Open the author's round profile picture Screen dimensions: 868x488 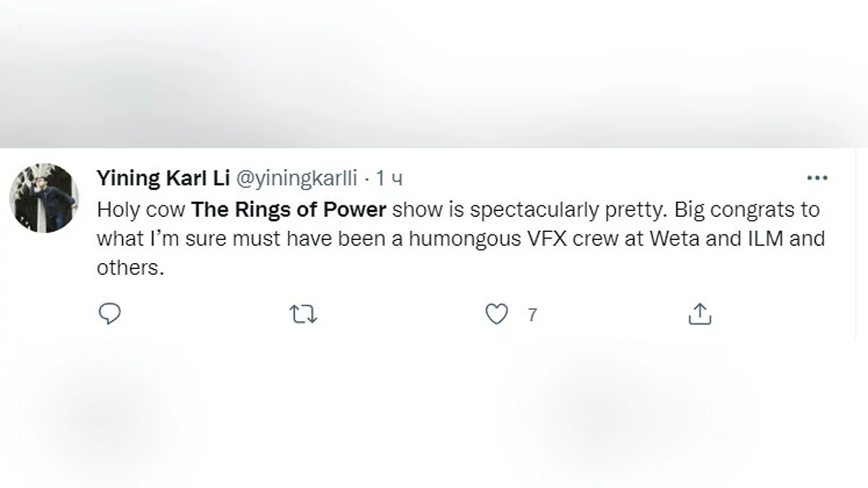pyautogui.click(x=43, y=197)
